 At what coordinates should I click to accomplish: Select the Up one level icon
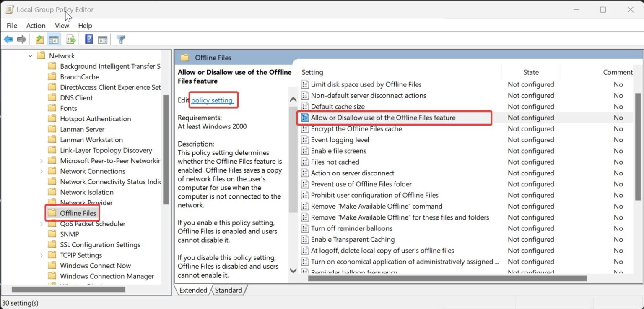[x=39, y=39]
